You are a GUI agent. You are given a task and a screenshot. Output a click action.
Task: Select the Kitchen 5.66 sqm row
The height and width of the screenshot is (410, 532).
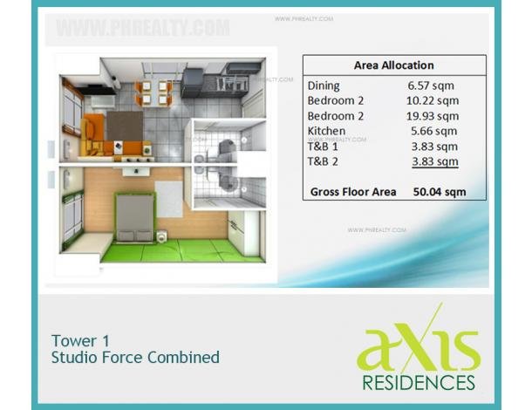point(393,131)
